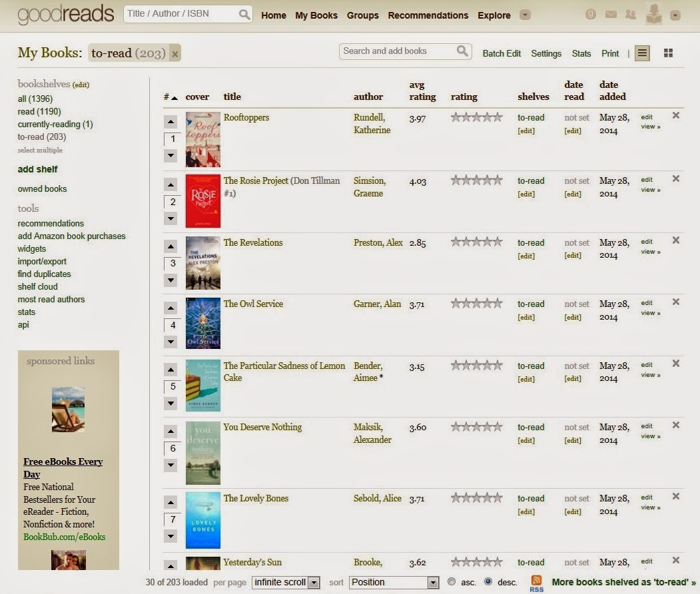Screen dimensions: 700x594
Task: Remove The Lovely Bones from shelf
Action: 676,496
